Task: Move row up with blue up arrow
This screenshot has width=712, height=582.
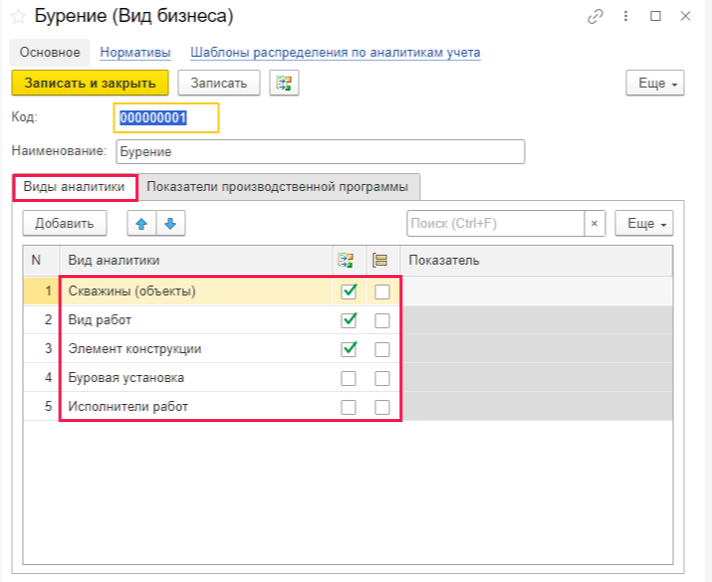Action: click(141, 223)
